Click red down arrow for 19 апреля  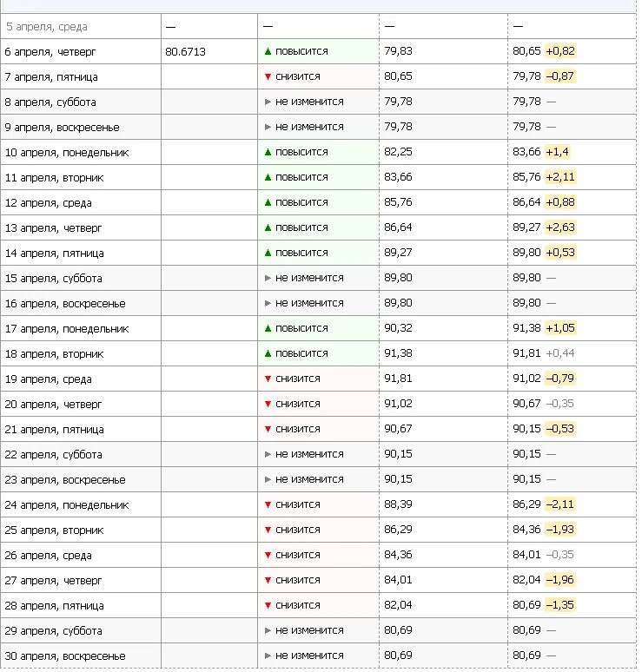(268, 379)
